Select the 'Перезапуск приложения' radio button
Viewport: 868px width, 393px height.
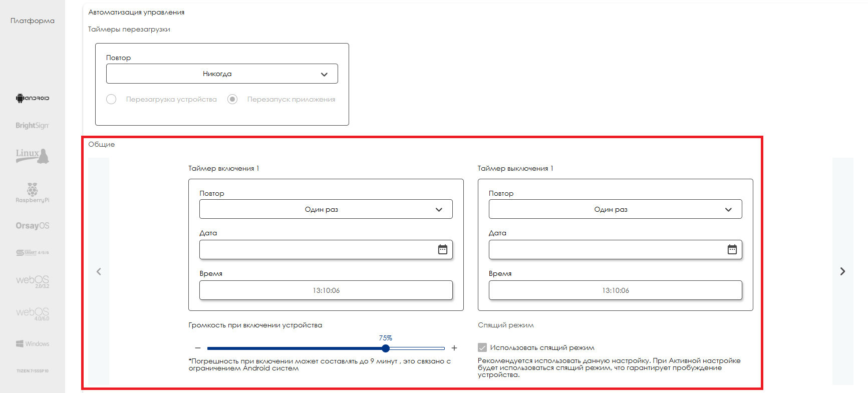pyautogui.click(x=232, y=99)
